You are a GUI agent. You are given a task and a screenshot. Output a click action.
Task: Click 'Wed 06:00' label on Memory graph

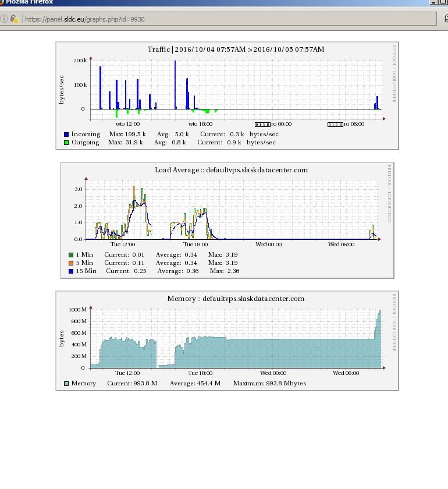[346, 373]
